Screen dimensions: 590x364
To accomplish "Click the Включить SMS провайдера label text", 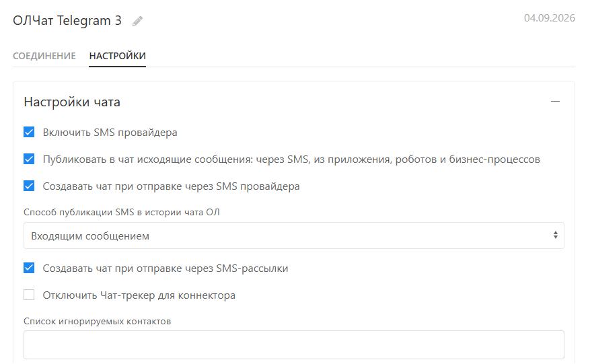I will (x=110, y=133).
